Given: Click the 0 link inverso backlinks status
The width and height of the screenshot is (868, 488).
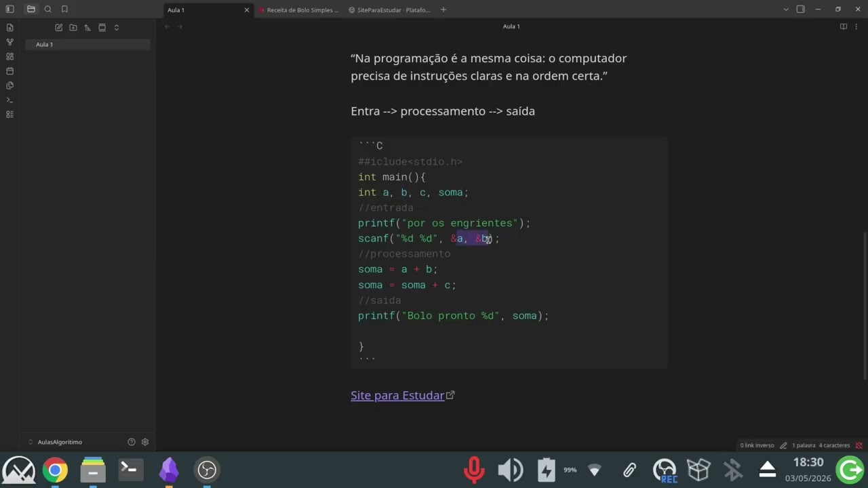Looking at the screenshot, I should click(757, 445).
